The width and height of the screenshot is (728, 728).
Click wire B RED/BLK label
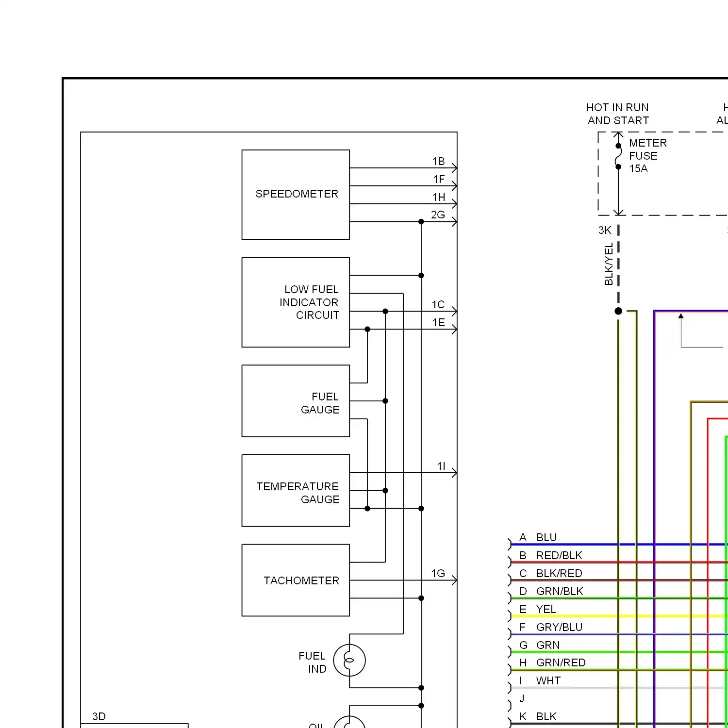tap(551, 555)
